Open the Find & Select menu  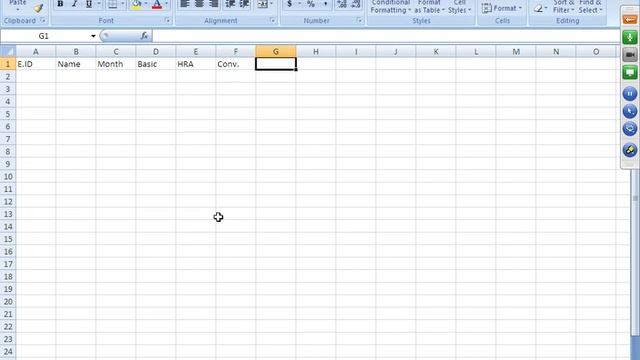(x=590, y=7)
